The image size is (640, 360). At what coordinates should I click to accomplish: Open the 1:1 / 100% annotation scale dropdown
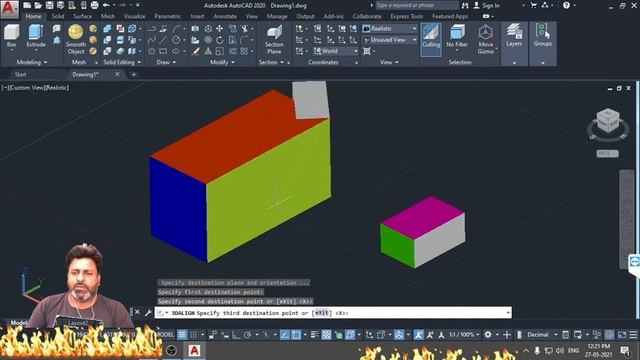click(464, 335)
